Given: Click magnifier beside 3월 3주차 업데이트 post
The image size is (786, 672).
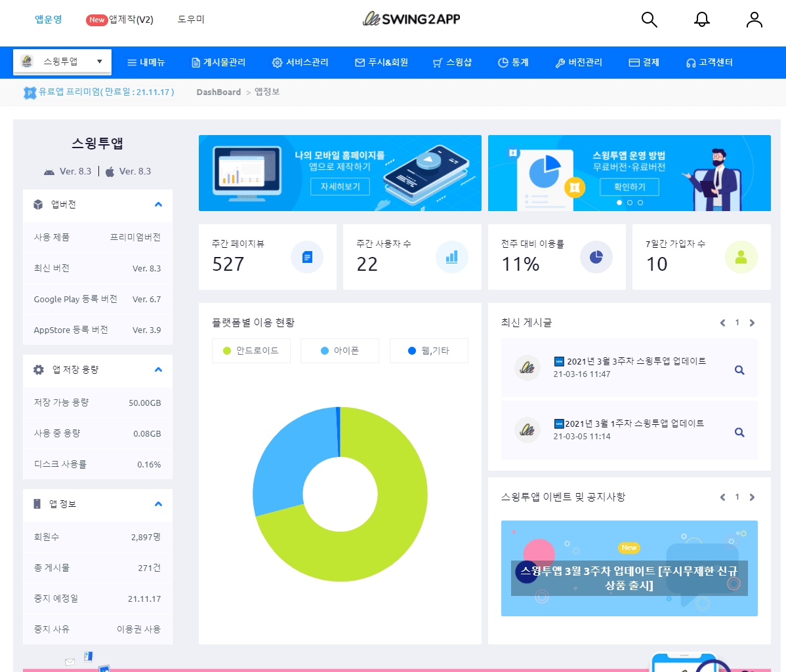Looking at the screenshot, I should [x=739, y=370].
